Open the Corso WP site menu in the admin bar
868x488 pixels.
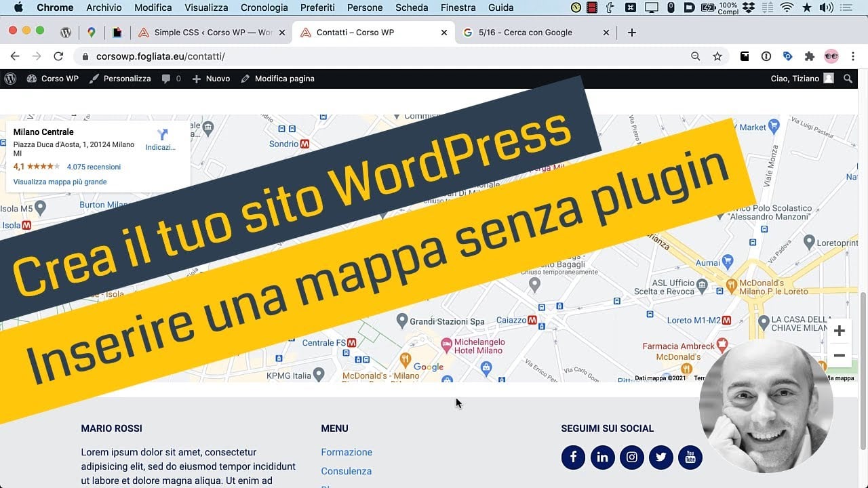[53, 79]
